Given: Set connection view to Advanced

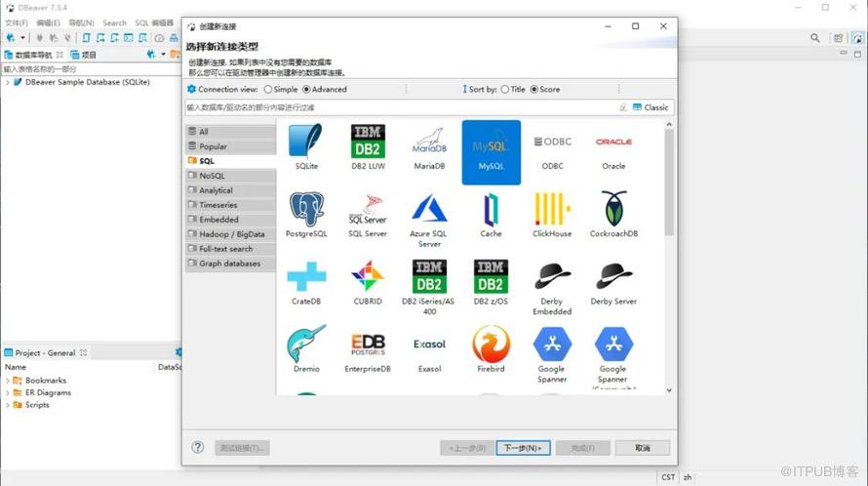Looking at the screenshot, I should [x=325, y=89].
